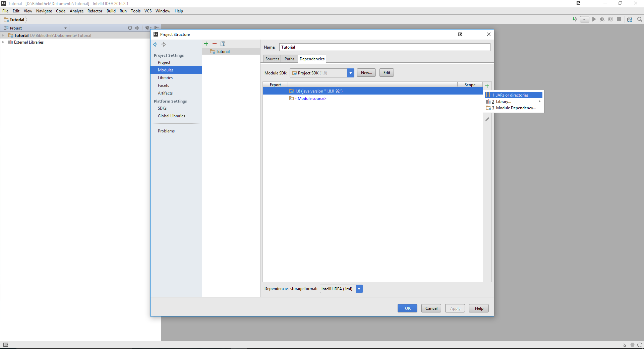
Task: Click the green plus to add a module
Action: pos(206,44)
